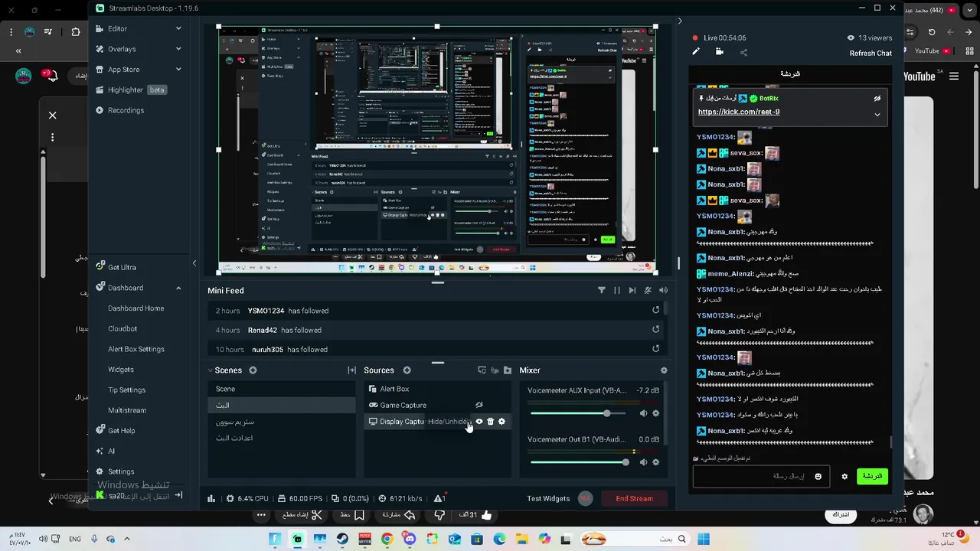Open Widgets in the dashboard menu

121,370
